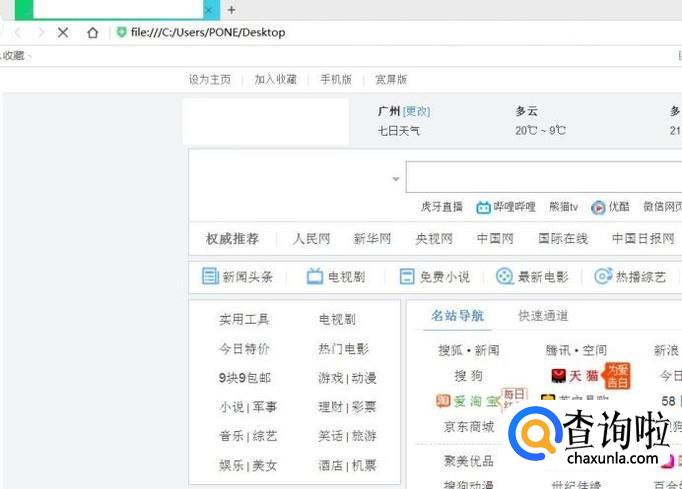Navigate back in browser history
This screenshot has height=489, width=682.
pos(18,32)
